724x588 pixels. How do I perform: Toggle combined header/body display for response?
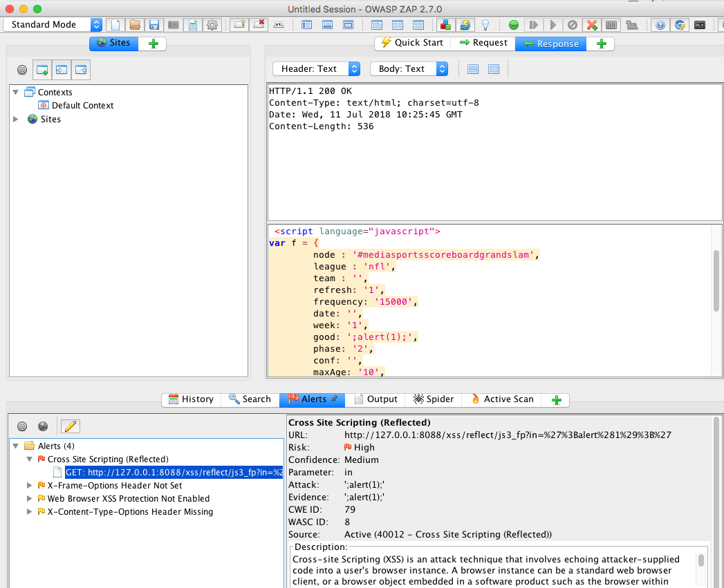click(494, 69)
